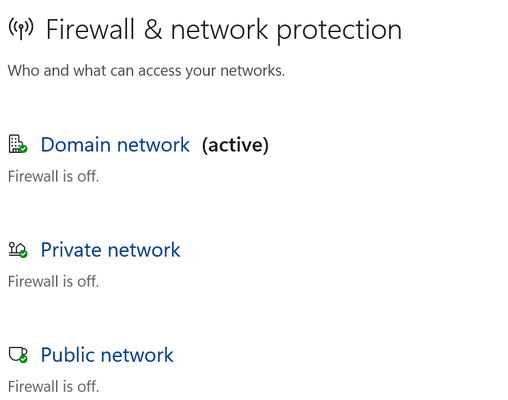Click the word 'protection' in the page heading
The height and width of the screenshot is (400, 508).
coord(339,32)
